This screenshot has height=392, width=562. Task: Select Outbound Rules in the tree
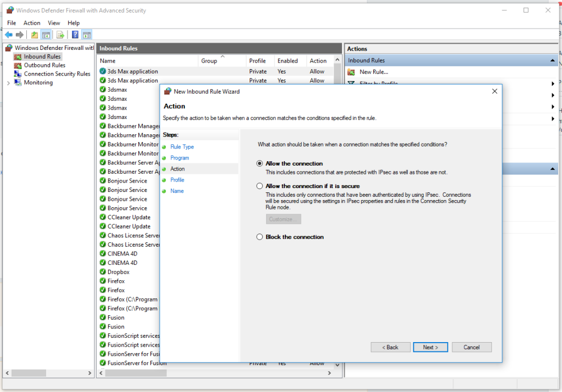44,65
